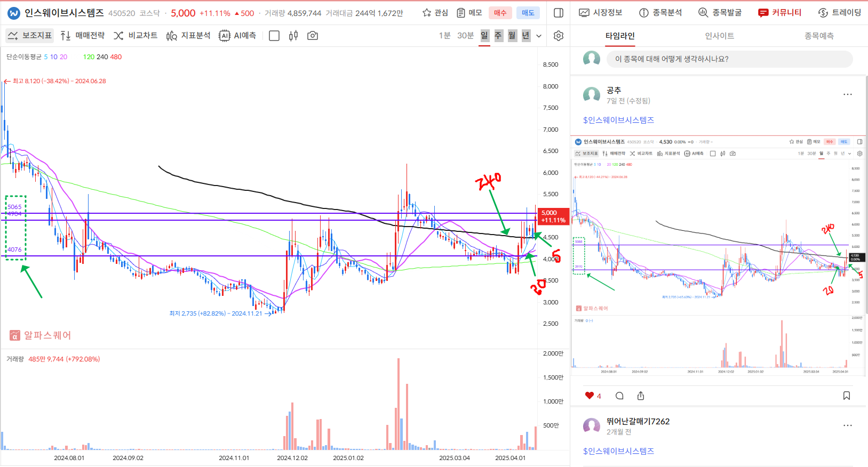The width and height of the screenshot is (868, 467).
Task: Click $인스웨이브시스템즈 tag in 뛰어난갈매기7262 post
Action: (x=618, y=451)
